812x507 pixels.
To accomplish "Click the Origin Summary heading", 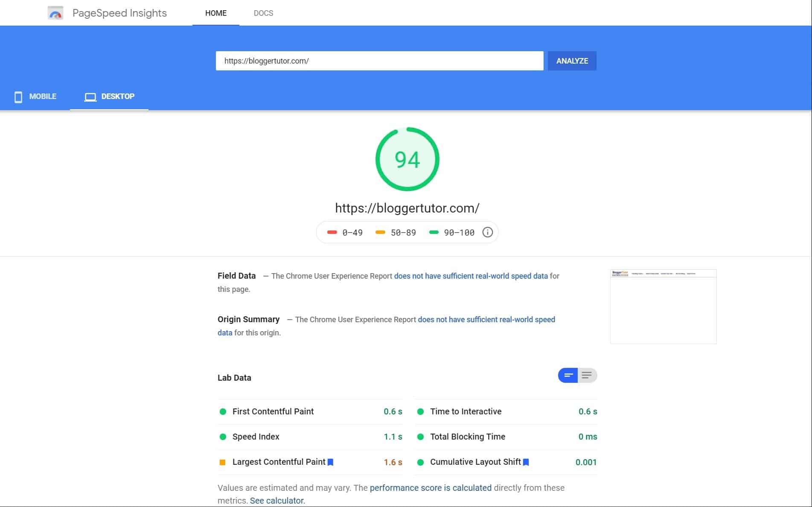I will tap(248, 319).
